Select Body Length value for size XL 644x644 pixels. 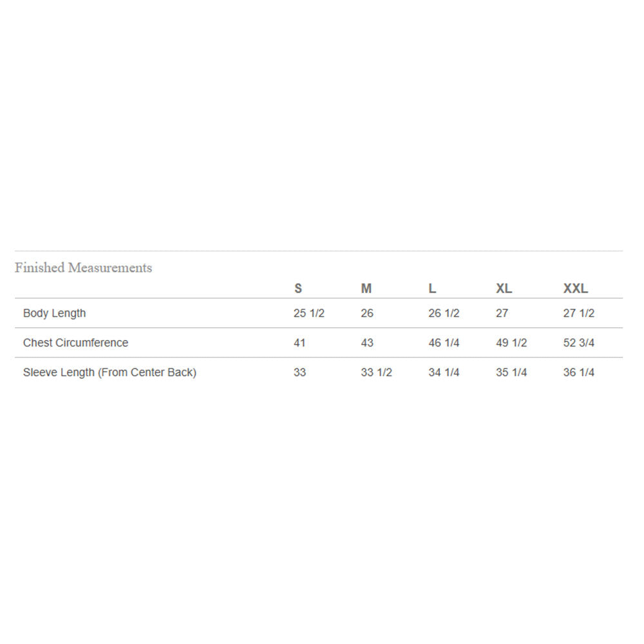pyautogui.click(x=502, y=314)
